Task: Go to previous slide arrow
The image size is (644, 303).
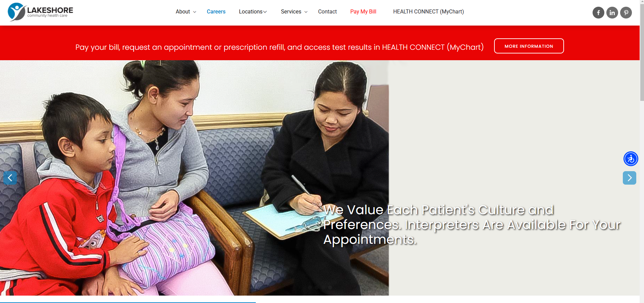Action: 10,178
